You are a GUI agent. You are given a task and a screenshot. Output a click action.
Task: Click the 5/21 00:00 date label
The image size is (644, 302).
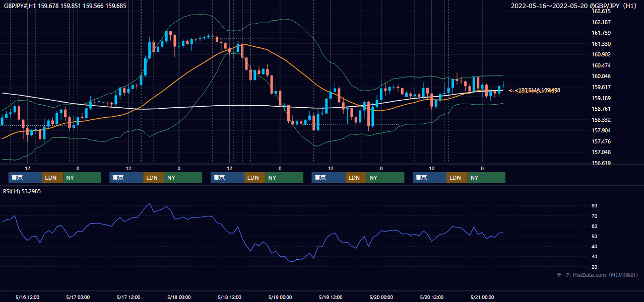pyautogui.click(x=482, y=297)
